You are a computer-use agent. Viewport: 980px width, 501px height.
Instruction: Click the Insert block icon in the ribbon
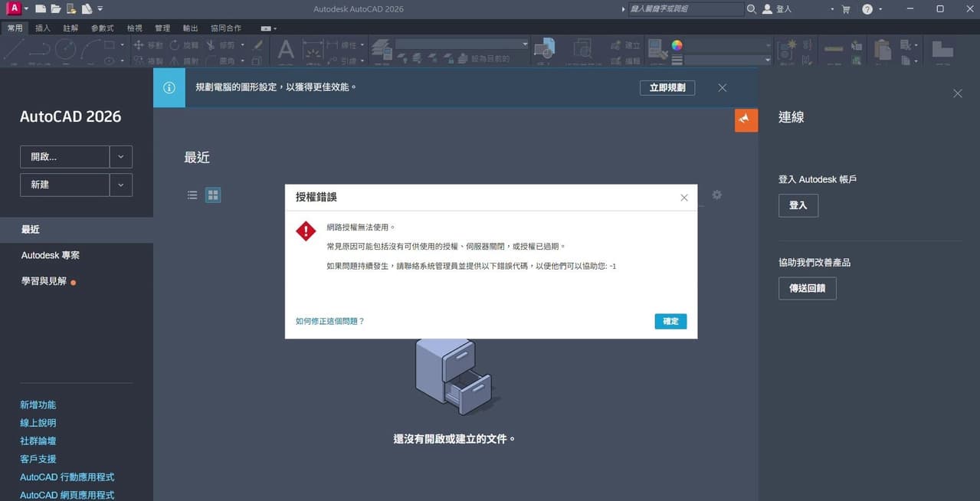pyautogui.click(x=544, y=50)
